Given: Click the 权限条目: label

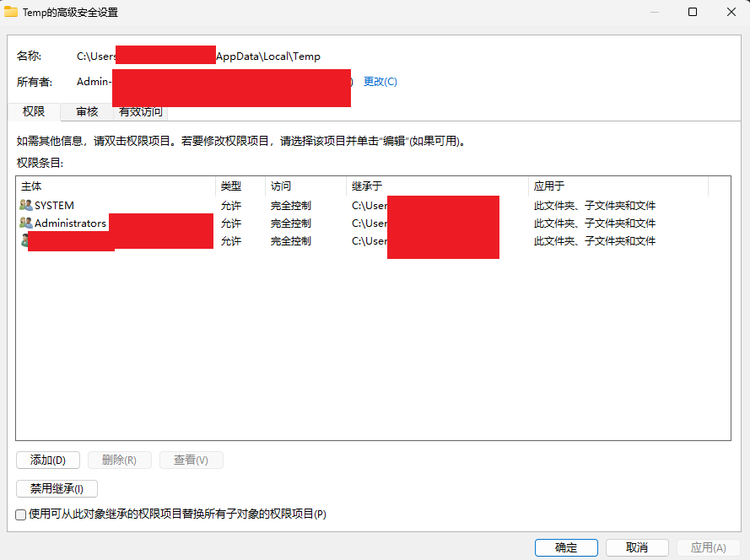Looking at the screenshot, I should (40, 163).
